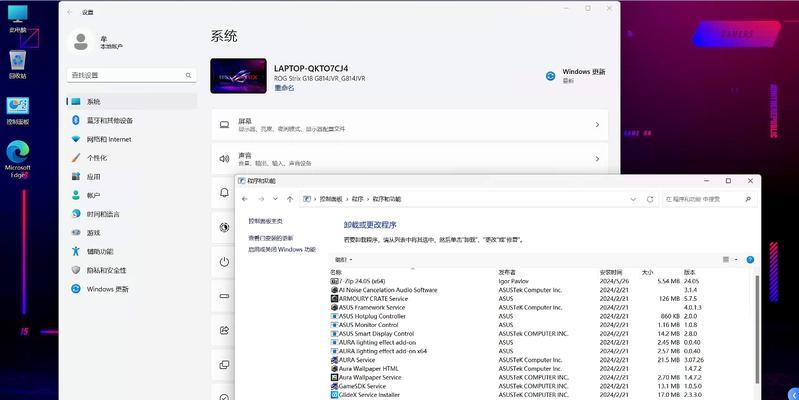This screenshot has height=400, width=799.
Task: Open Turn Windows features on or off link
Action: [x=282, y=250]
